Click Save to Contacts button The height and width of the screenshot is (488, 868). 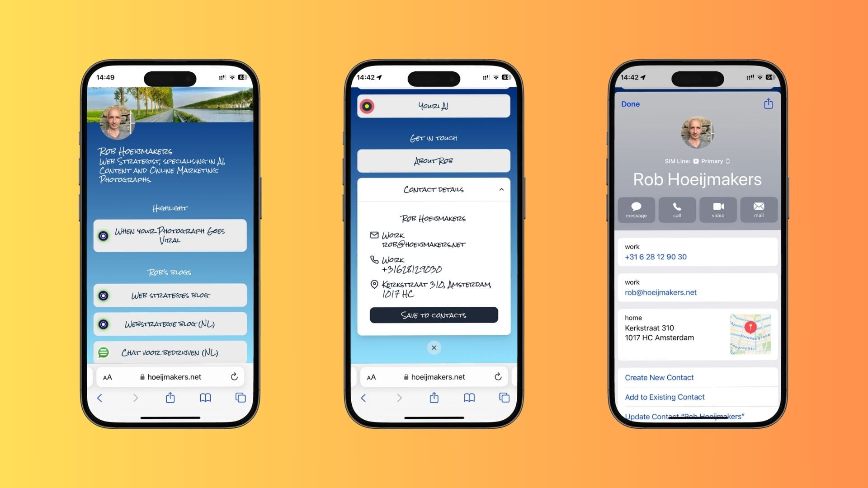[434, 314]
